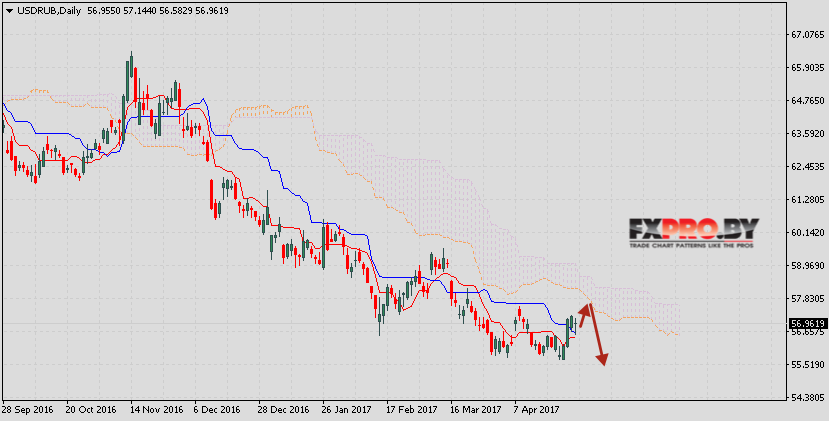This screenshot has height=421, width=829.
Task: Open the USDRUB chart dropdown triangle
Action: [9, 11]
